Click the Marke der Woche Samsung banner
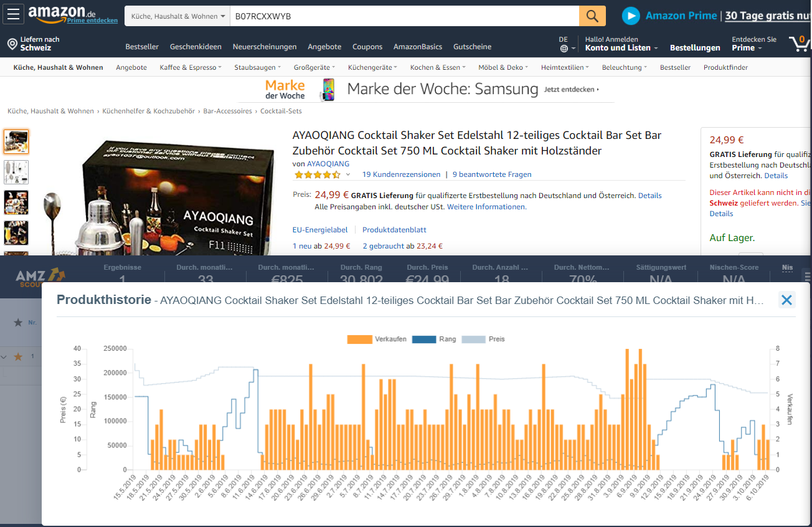Viewport: 812px width, 527px height. click(427, 90)
